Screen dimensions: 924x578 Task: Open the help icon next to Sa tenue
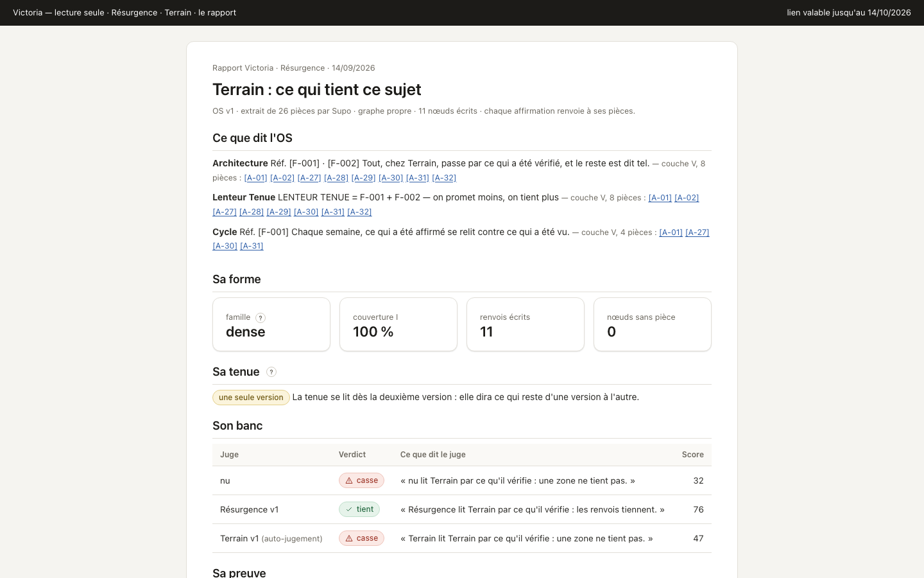(x=271, y=372)
